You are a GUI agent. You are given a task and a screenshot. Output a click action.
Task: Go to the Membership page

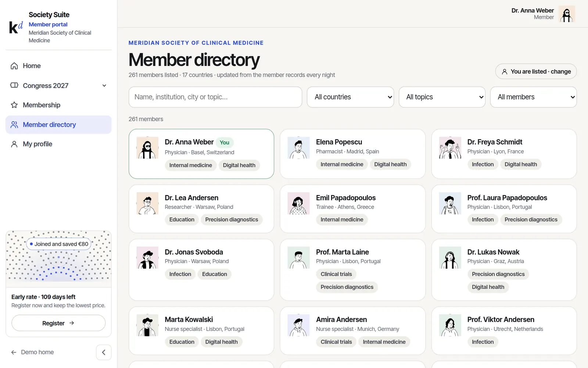(58, 105)
